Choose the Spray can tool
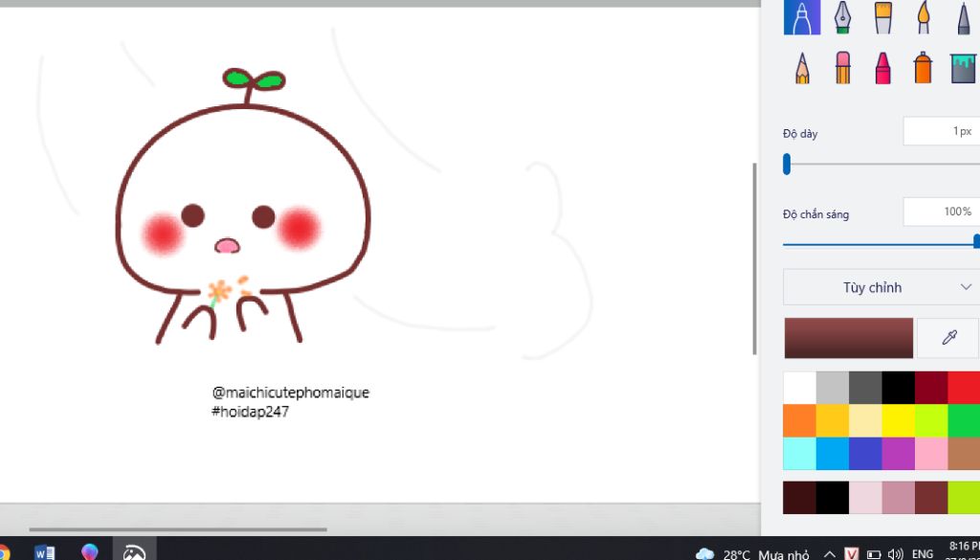 click(924, 68)
